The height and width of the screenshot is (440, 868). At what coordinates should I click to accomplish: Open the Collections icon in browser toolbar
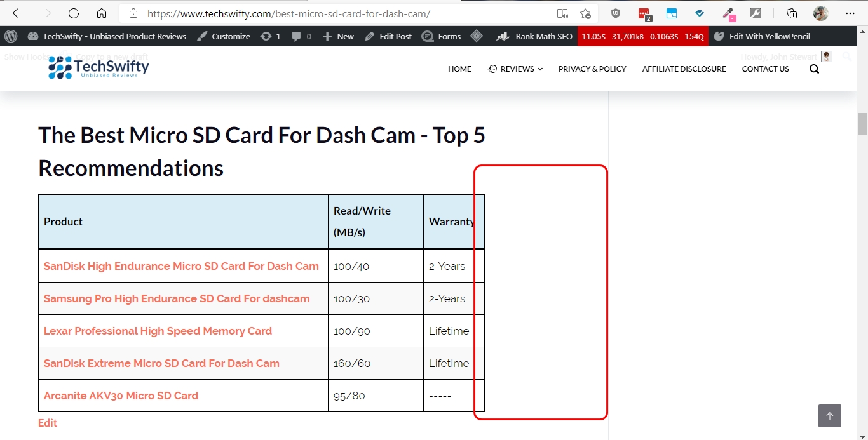[792, 13]
